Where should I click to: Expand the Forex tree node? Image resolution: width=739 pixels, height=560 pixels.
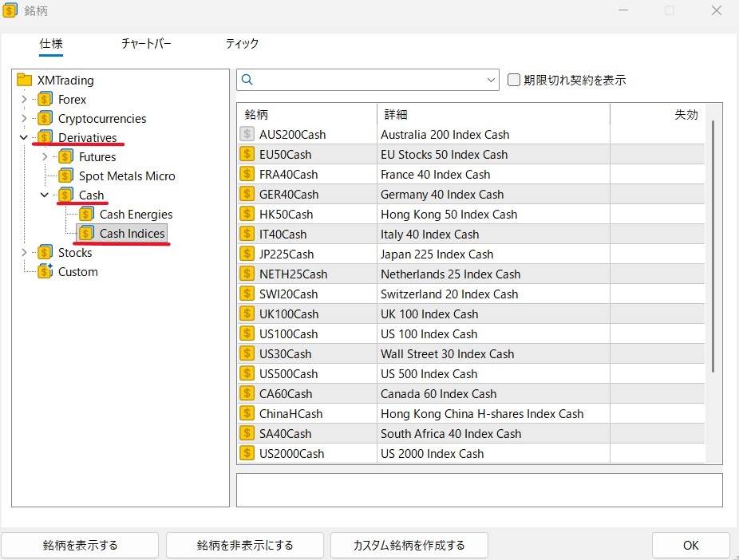tap(24, 100)
